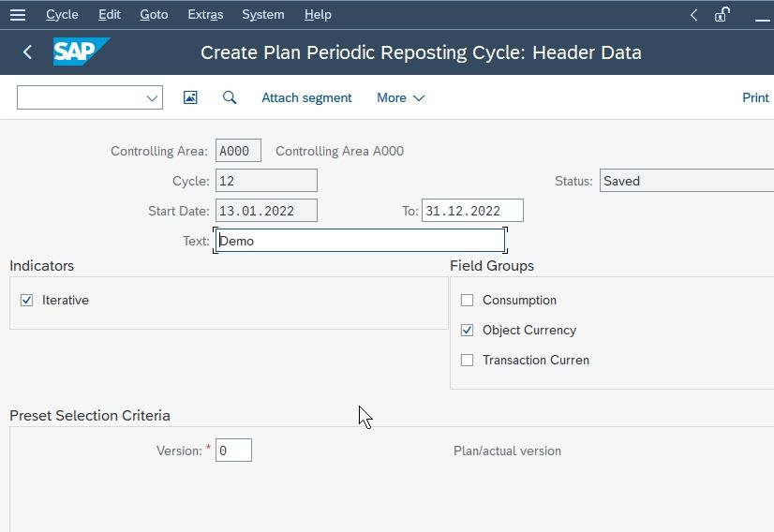
Task: Click the left chevron icon in top bar
Action: tap(693, 15)
